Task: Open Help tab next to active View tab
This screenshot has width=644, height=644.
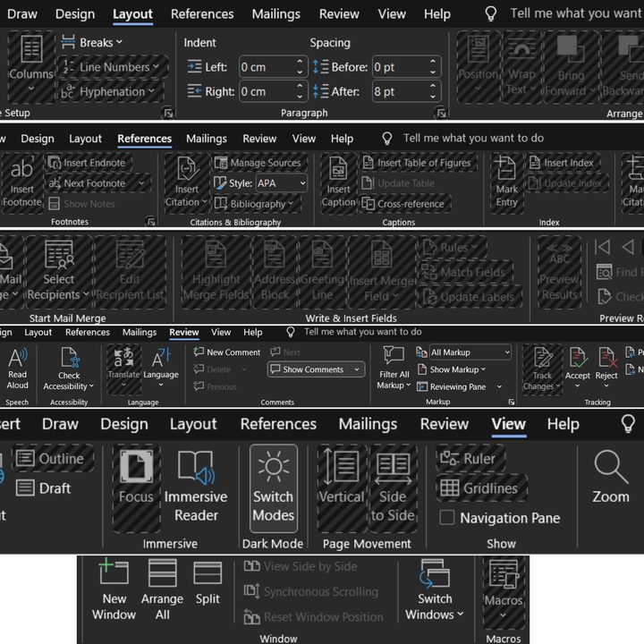Action: (563, 424)
